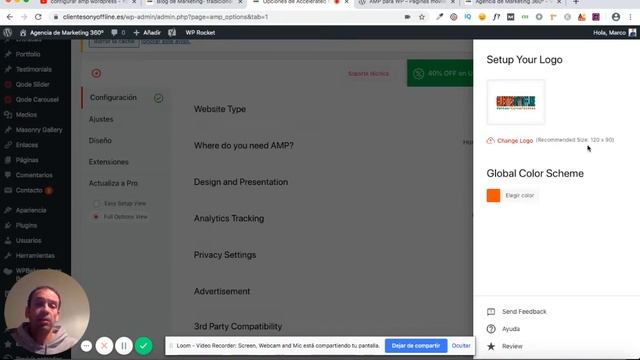Open Testimonials in WordPress sidebar

point(33,69)
